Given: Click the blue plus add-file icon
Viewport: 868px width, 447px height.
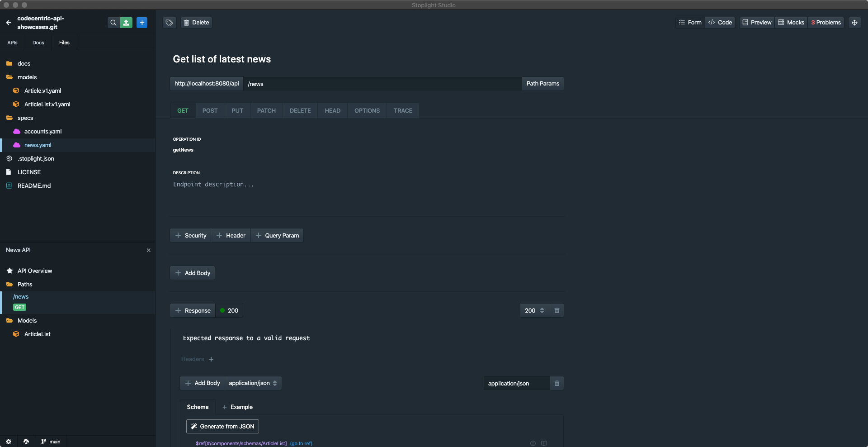Looking at the screenshot, I should click(x=142, y=23).
